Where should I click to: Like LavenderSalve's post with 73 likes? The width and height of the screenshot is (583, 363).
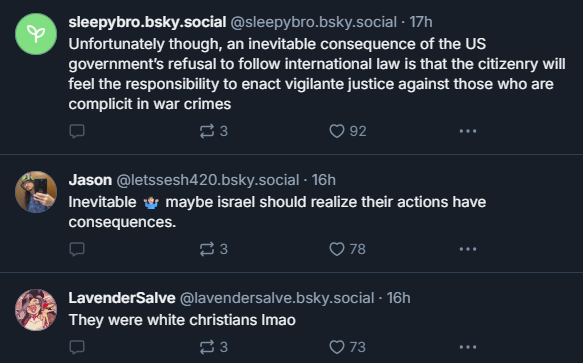(347, 347)
